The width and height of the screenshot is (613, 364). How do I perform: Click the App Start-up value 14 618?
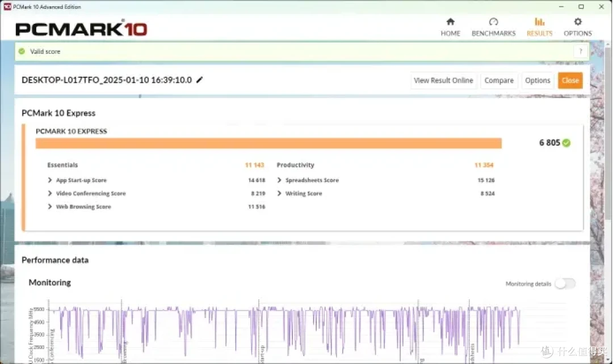[257, 180]
